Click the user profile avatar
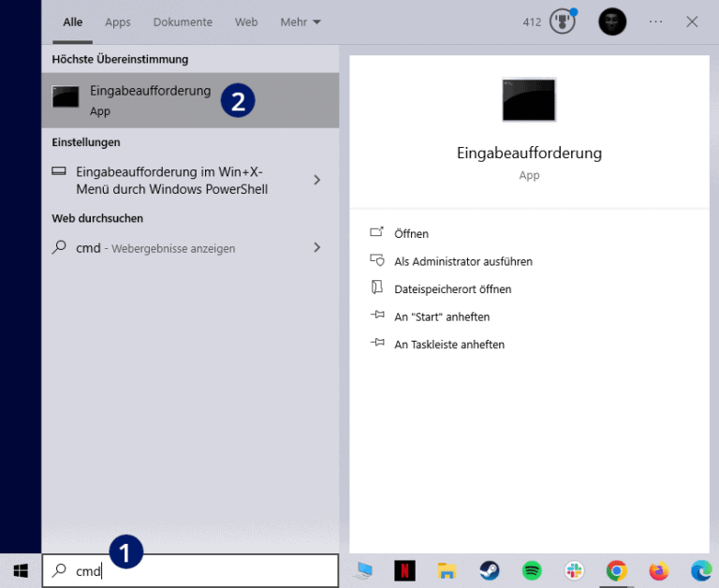Screen dimensions: 719x588 [x=612, y=22]
